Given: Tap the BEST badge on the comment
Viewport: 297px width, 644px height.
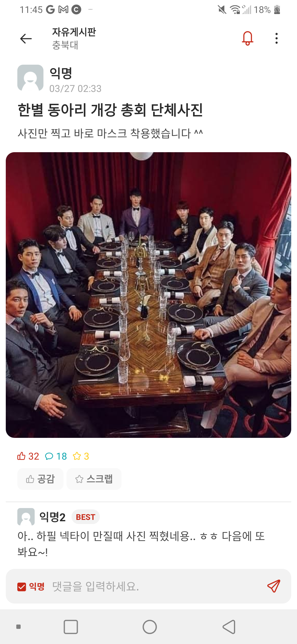Looking at the screenshot, I should tap(86, 517).
